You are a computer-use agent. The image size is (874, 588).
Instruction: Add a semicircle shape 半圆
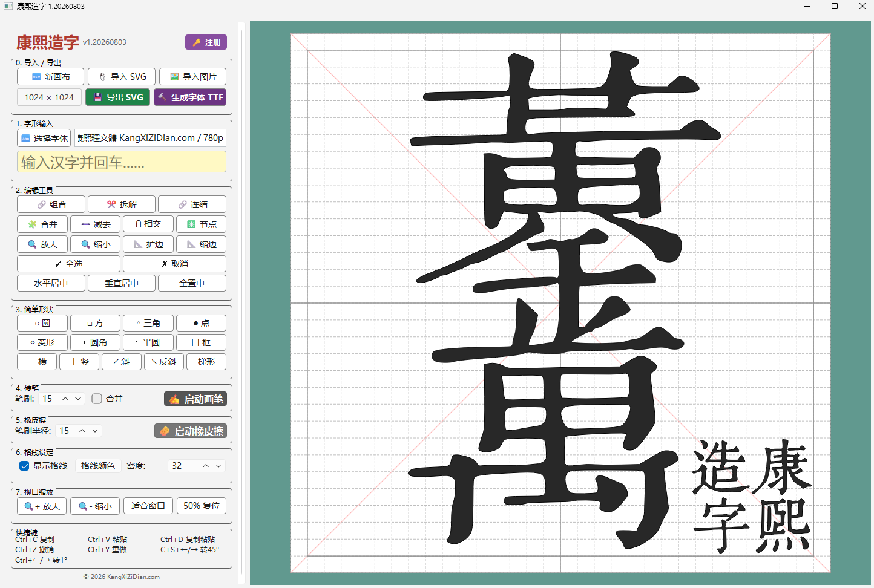tap(148, 342)
